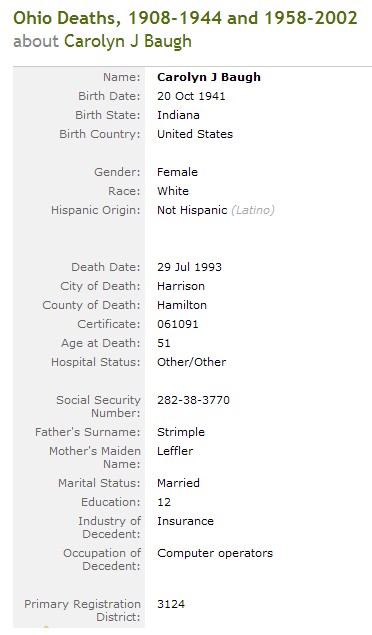
Task: Click the birth date 20 Oct 1941
Action: click(x=191, y=96)
